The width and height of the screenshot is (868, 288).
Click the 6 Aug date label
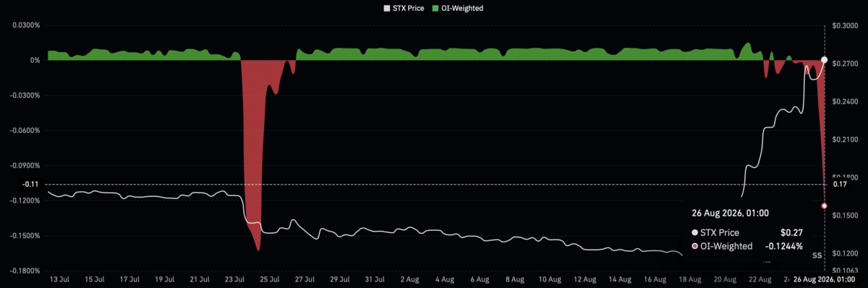480,279
